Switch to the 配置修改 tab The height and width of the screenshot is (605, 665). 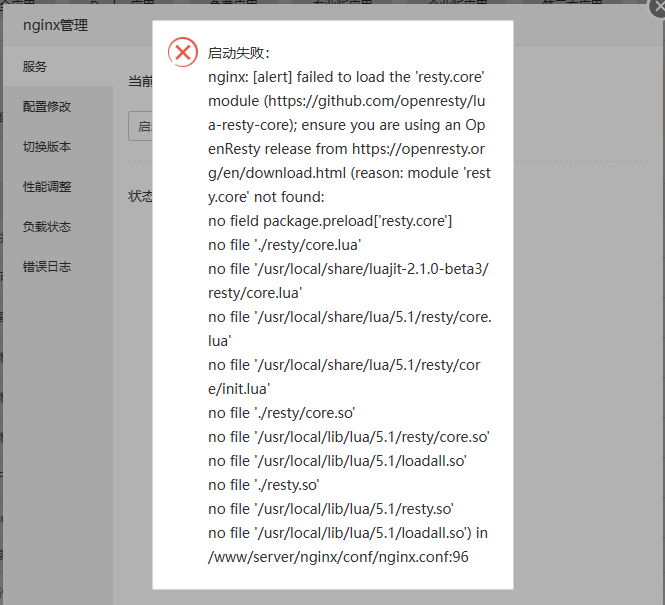coord(58,106)
